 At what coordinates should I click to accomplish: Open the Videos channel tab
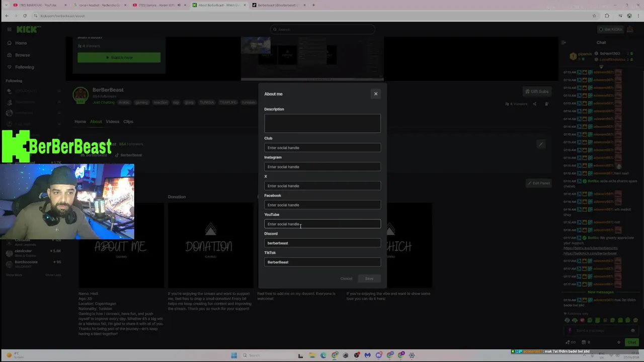tap(112, 122)
